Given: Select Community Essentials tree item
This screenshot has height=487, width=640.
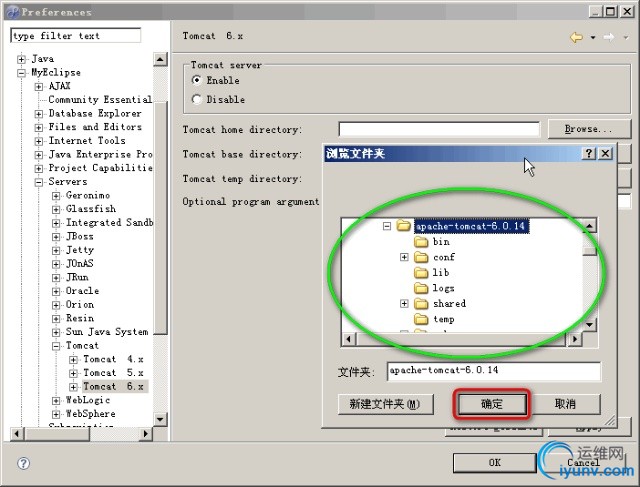Looking at the screenshot, I should click(100, 100).
